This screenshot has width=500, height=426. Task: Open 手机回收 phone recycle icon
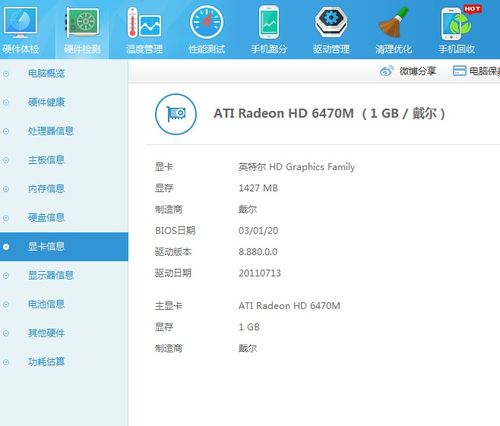(x=457, y=23)
